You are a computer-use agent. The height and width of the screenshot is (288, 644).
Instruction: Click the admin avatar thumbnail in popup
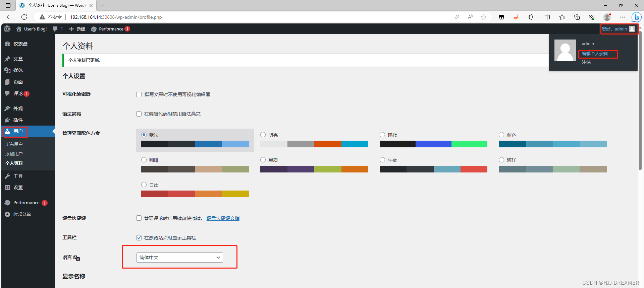(565, 50)
